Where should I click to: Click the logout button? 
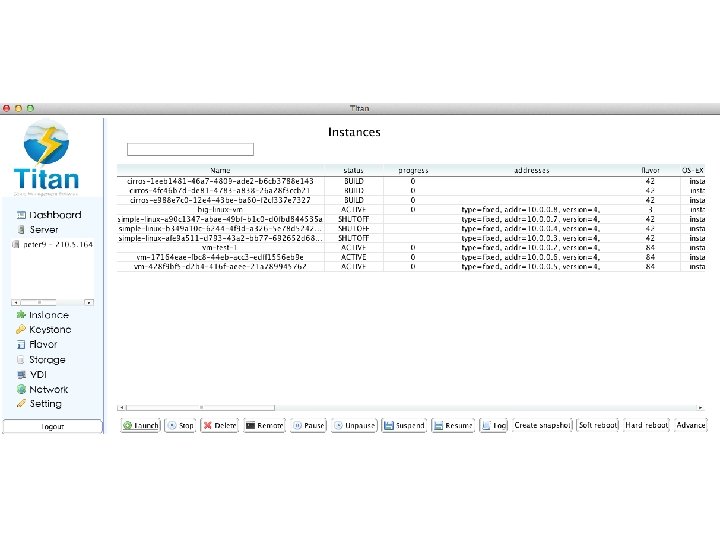(52, 427)
